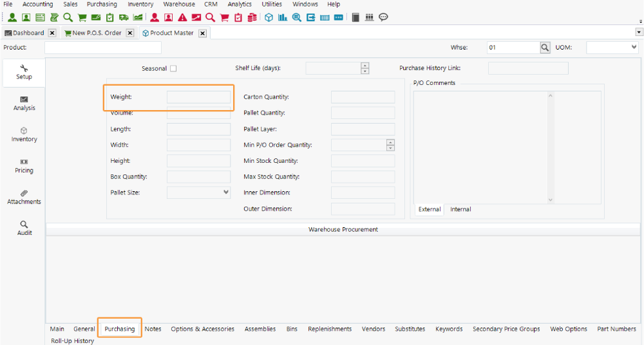The image size is (644, 345).
Task: Click the chat speech bubble icon
Action: pyautogui.click(x=383, y=17)
